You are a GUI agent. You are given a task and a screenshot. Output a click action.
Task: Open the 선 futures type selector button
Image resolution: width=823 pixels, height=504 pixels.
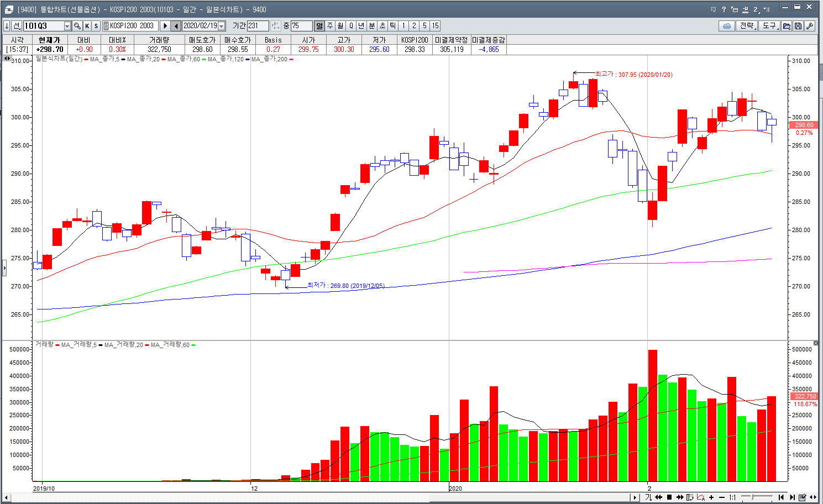pyautogui.click(x=17, y=26)
